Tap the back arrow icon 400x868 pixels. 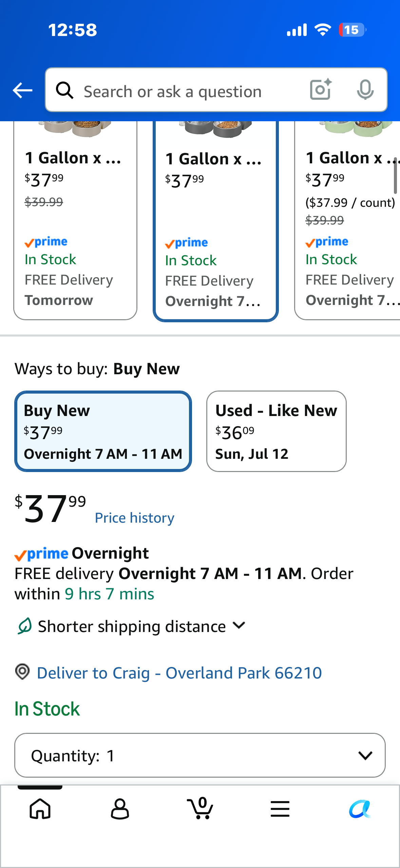click(22, 90)
